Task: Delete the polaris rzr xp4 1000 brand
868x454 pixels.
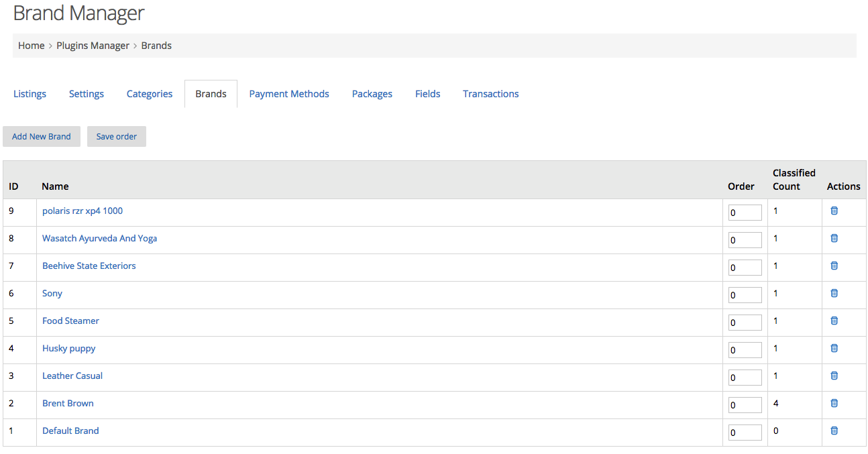Action: tap(834, 211)
